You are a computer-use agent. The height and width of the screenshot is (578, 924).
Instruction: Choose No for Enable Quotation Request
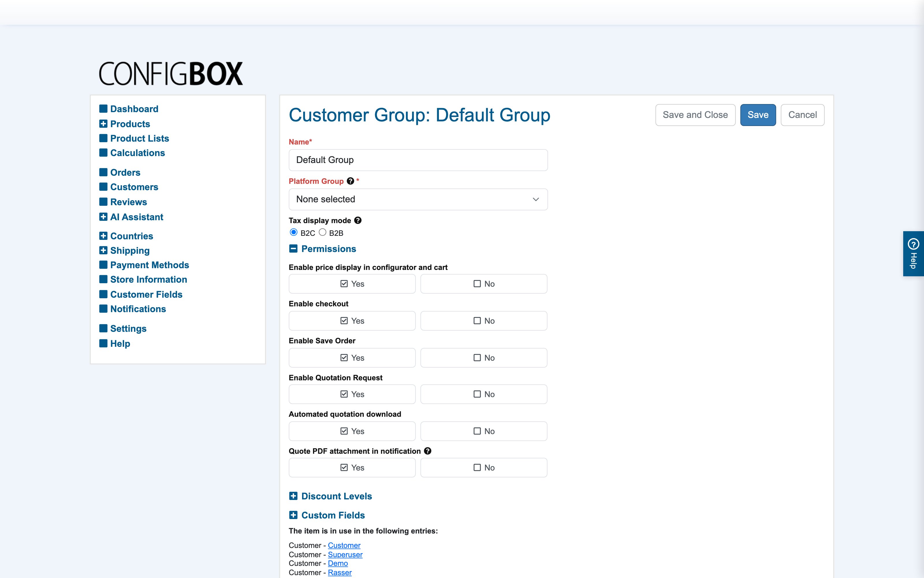(484, 394)
